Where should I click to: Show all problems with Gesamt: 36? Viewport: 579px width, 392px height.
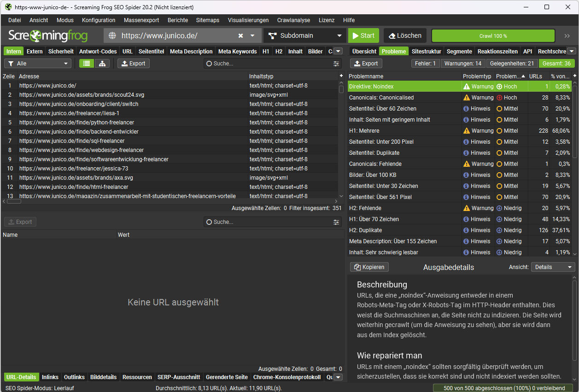[557, 64]
